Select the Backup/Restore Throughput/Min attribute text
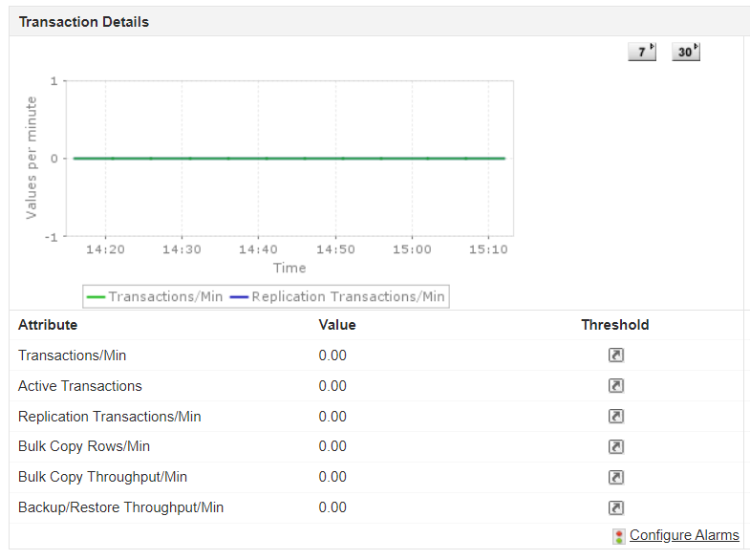This screenshot has height=560, width=750. [x=120, y=507]
